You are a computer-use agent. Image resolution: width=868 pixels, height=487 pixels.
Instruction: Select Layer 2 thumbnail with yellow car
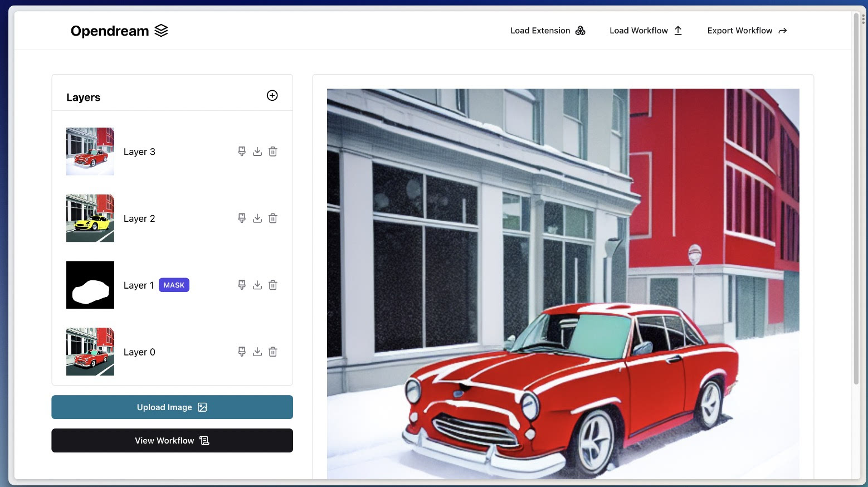(x=90, y=218)
